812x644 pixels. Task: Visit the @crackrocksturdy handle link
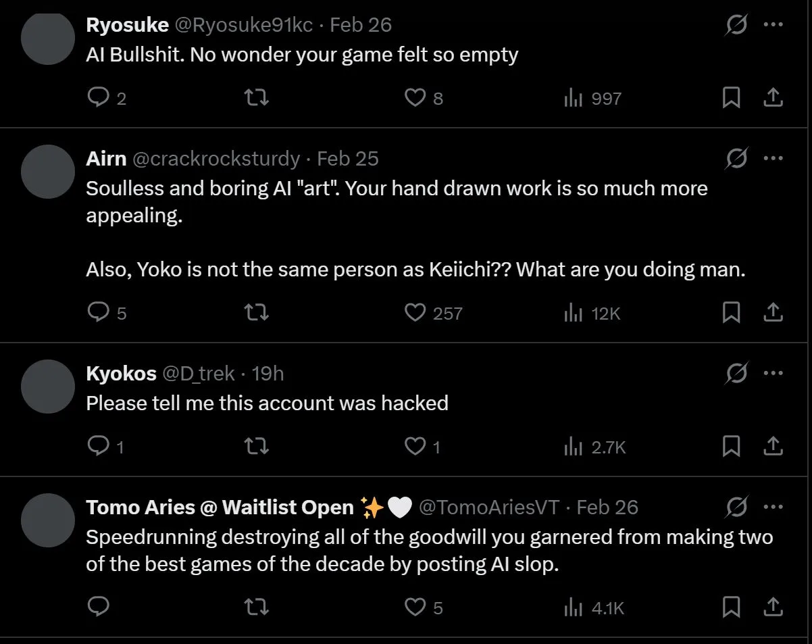[215, 159]
